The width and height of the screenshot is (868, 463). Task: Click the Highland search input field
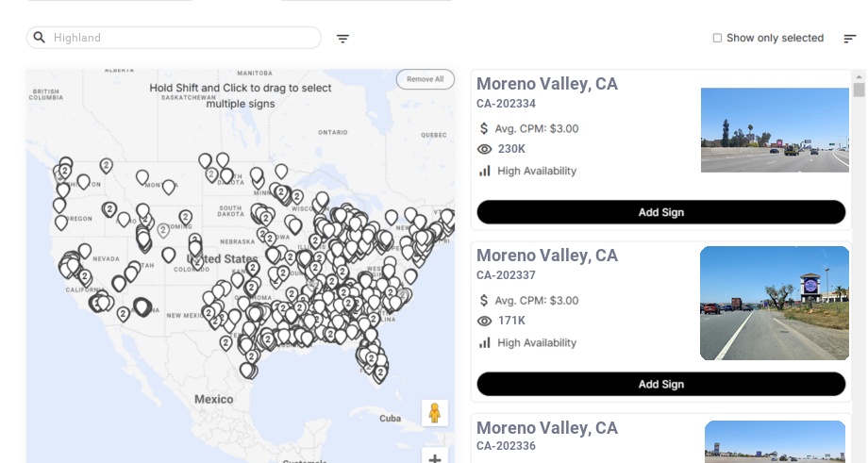[x=179, y=38]
